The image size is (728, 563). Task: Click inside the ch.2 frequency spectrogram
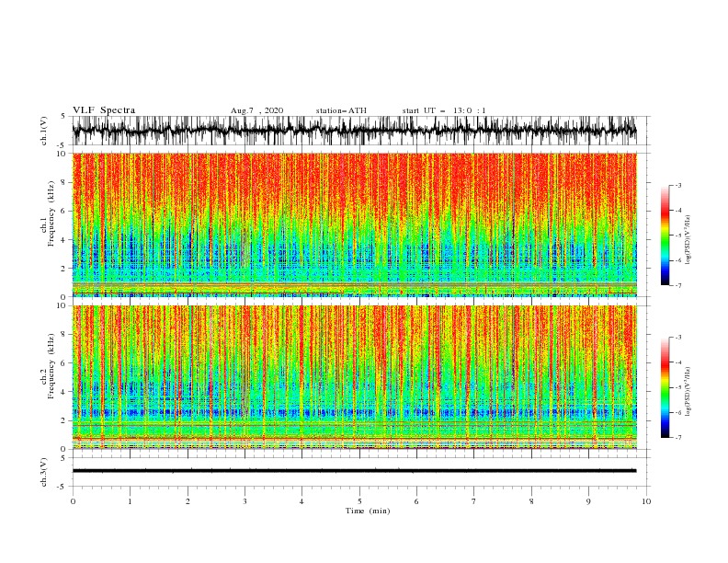(354, 377)
